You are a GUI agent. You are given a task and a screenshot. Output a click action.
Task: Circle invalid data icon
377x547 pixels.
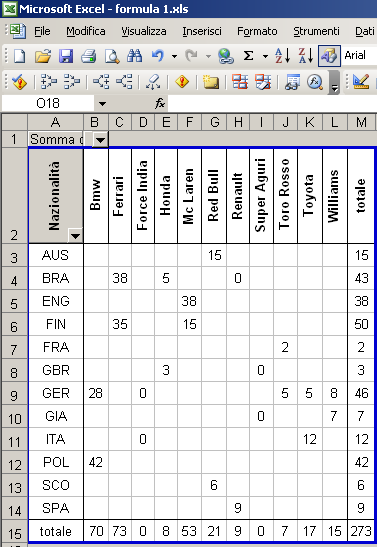tap(240, 82)
